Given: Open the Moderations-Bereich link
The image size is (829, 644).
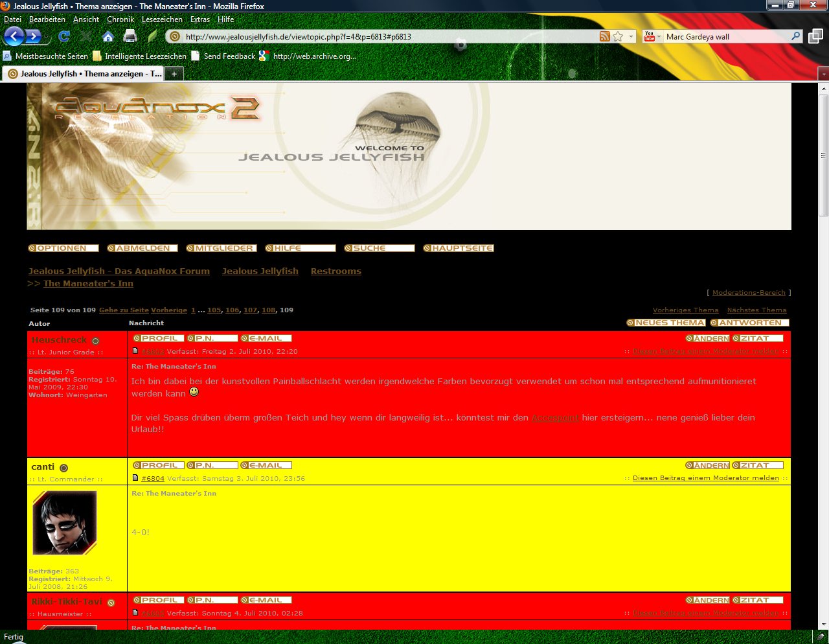Looking at the screenshot, I should (749, 293).
